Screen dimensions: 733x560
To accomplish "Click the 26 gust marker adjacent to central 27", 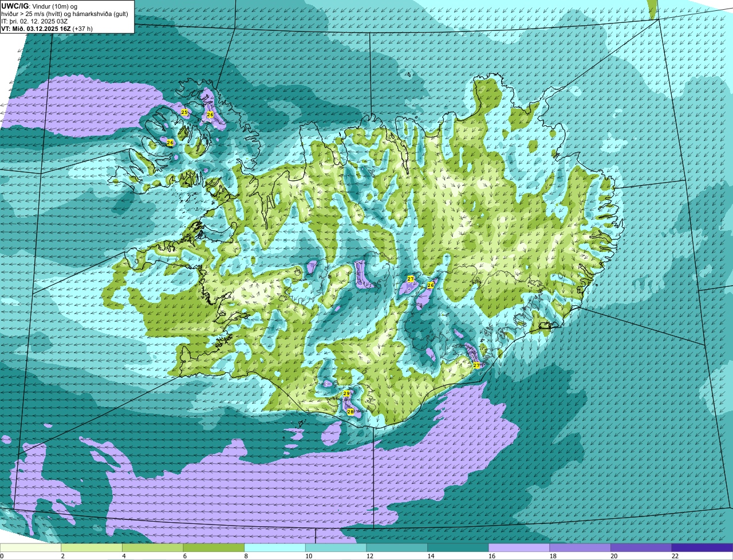I will point(431,285).
